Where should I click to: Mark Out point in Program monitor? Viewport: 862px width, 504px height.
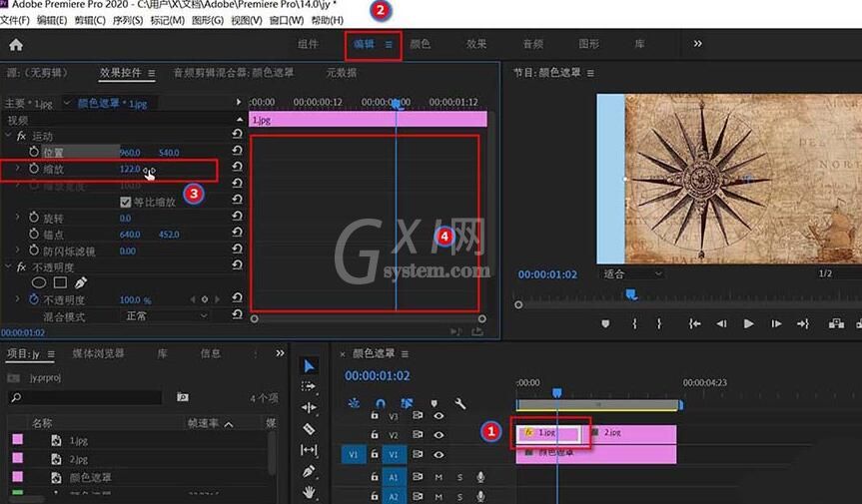click(658, 324)
